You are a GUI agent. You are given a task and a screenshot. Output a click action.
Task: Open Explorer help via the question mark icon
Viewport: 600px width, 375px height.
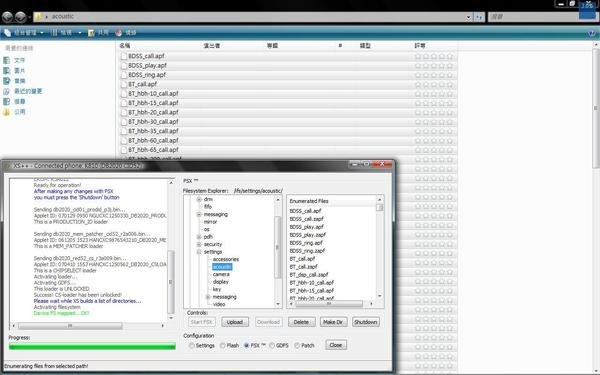click(x=592, y=33)
